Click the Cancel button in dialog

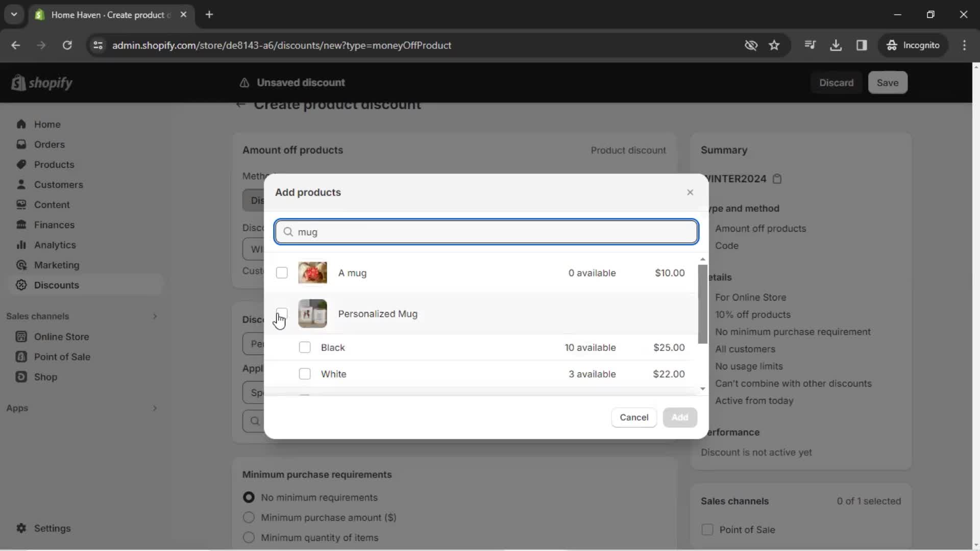coord(634,417)
